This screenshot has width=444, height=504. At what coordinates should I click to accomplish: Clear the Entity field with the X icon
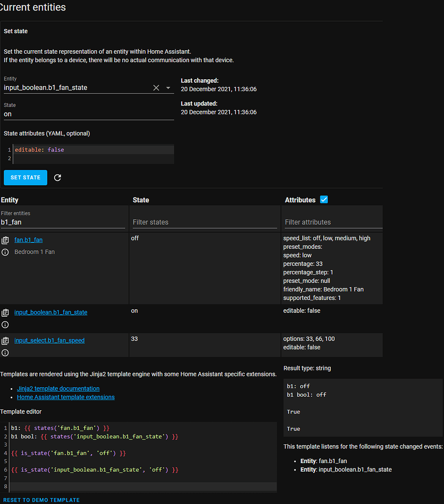coord(156,88)
